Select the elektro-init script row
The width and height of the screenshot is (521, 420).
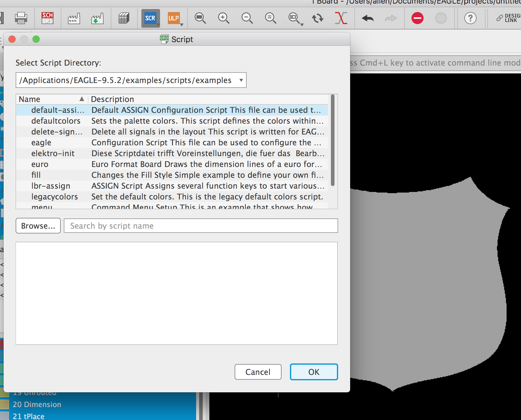[172, 153]
